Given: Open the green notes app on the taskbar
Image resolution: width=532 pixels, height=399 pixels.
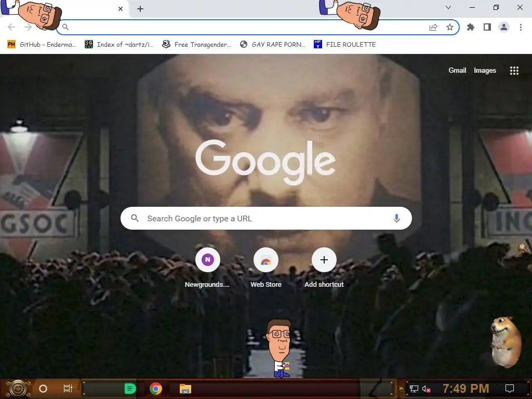Looking at the screenshot, I should tap(130, 389).
